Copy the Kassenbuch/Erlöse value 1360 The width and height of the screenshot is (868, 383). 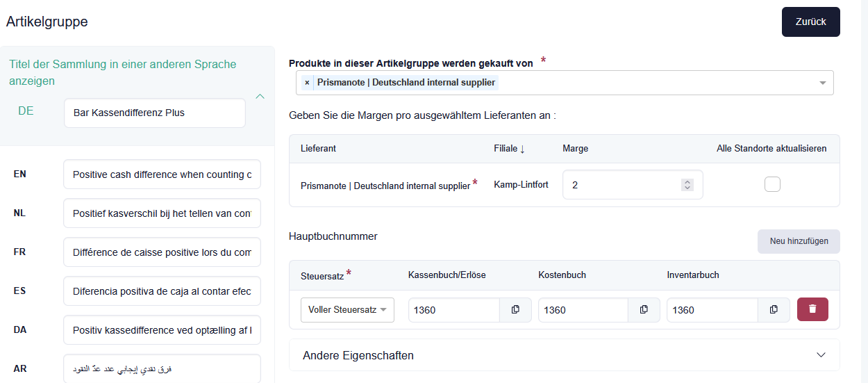click(x=515, y=310)
